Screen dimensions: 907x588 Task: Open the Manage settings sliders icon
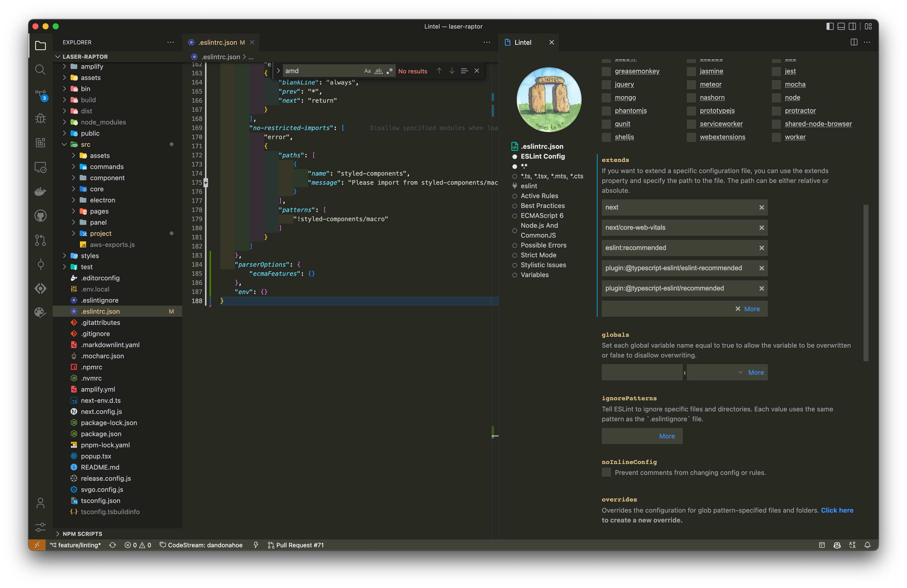pyautogui.click(x=40, y=528)
